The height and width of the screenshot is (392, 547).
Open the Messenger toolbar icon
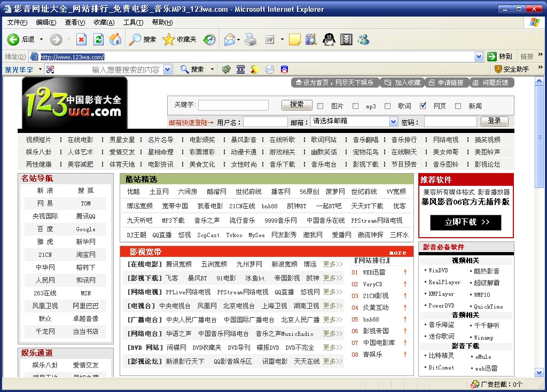(364, 40)
